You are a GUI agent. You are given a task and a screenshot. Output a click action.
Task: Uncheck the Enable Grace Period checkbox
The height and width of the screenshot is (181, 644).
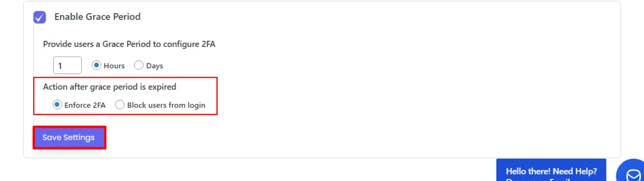tap(40, 17)
